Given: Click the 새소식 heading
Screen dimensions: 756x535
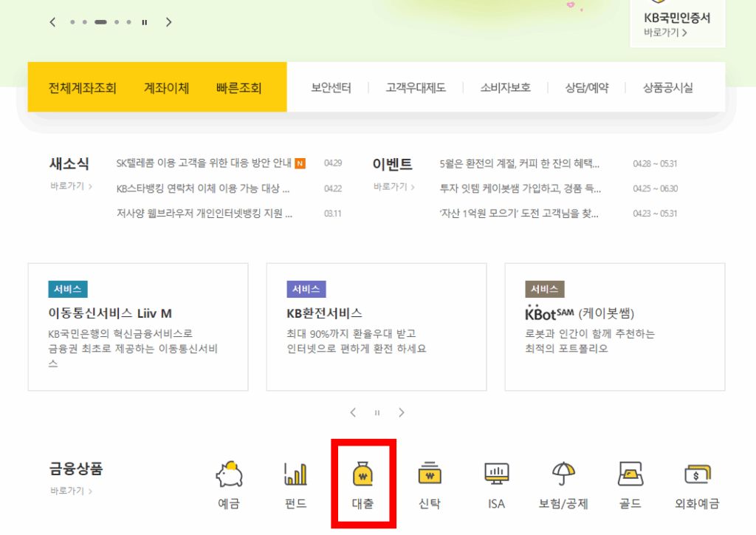Looking at the screenshot, I should coord(69,163).
